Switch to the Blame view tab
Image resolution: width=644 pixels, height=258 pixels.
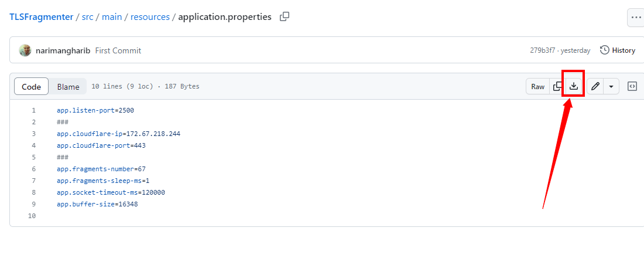(68, 87)
